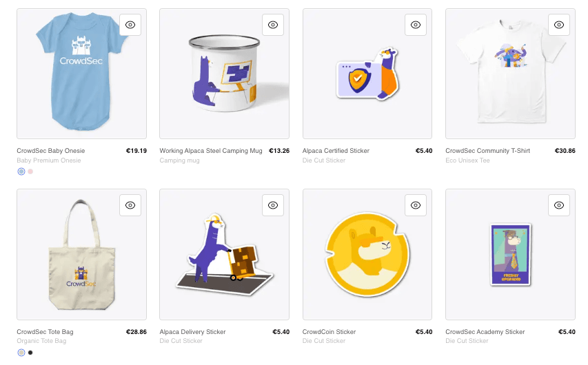
Task: Click eye icon on CrowdCoin Sticker
Action: [x=416, y=205]
